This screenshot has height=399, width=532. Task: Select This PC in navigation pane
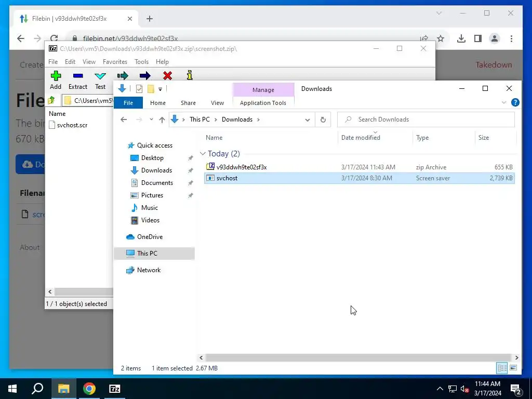pyautogui.click(x=154, y=254)
